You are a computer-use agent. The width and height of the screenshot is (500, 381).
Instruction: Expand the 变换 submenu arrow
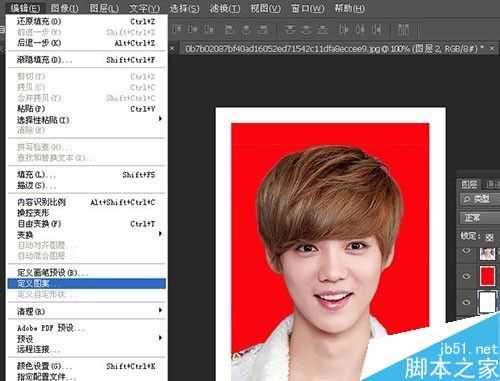pyautogui.click(x=160, y=234)
